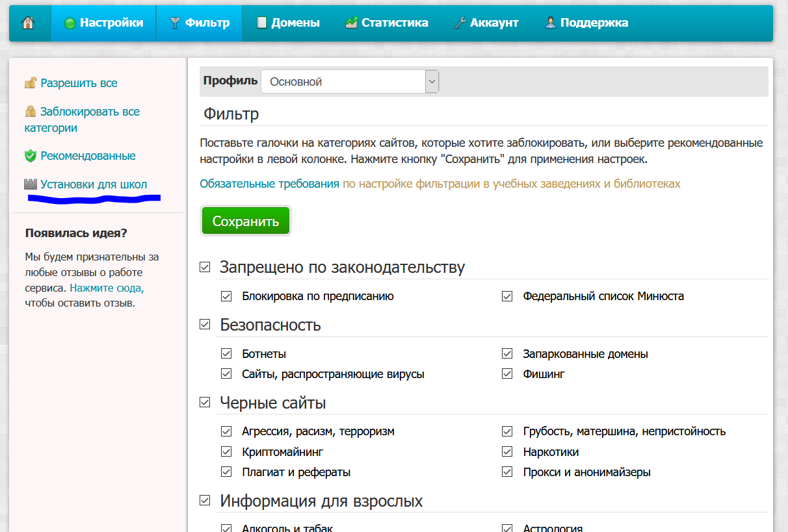
Task: Select the Установки для школ preset
Action: point(94,184)
